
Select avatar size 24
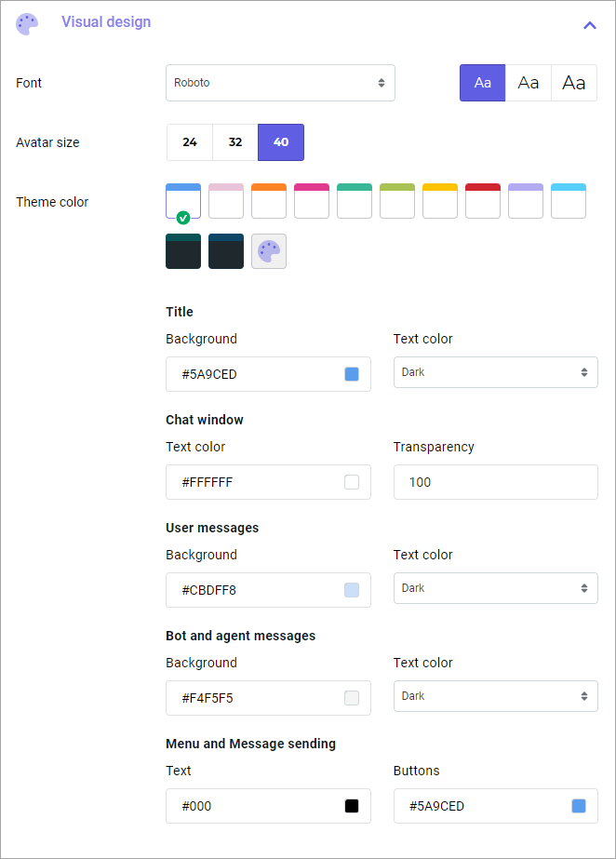(189, 141)
